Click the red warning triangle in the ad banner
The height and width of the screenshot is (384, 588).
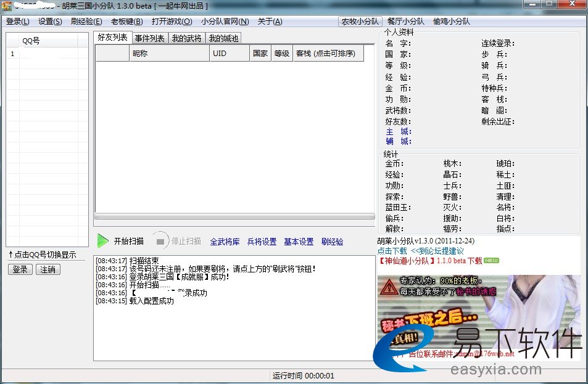[388, 287]
